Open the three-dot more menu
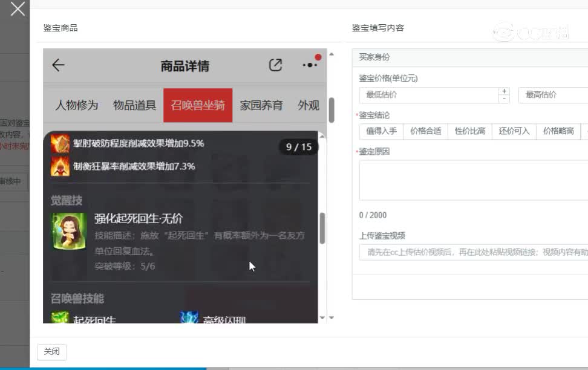This screenshot has width=588, height=370. click(x=310, y=65)
